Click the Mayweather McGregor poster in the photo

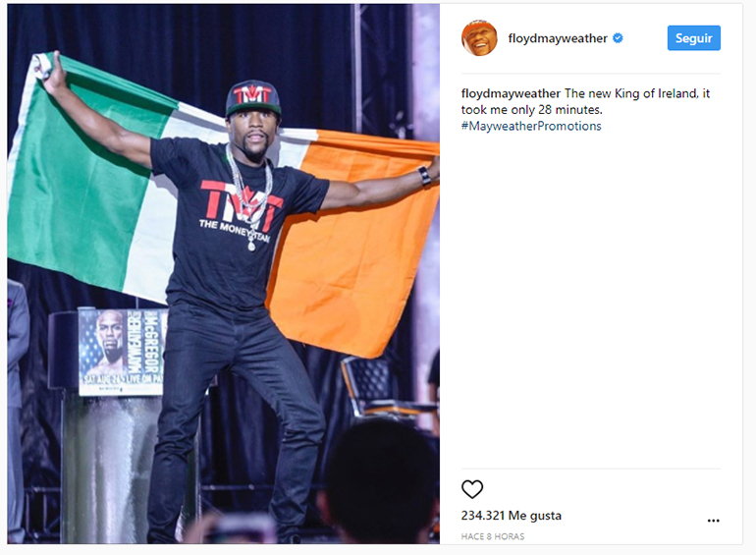[123, 352]
